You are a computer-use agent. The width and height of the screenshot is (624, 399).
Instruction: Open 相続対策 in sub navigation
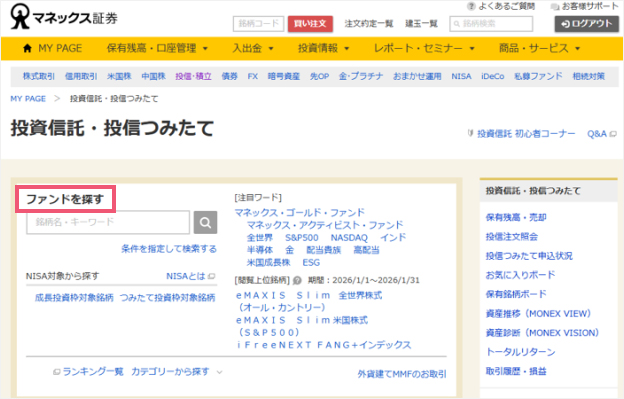pyautogui.click(x=589, y=76)
